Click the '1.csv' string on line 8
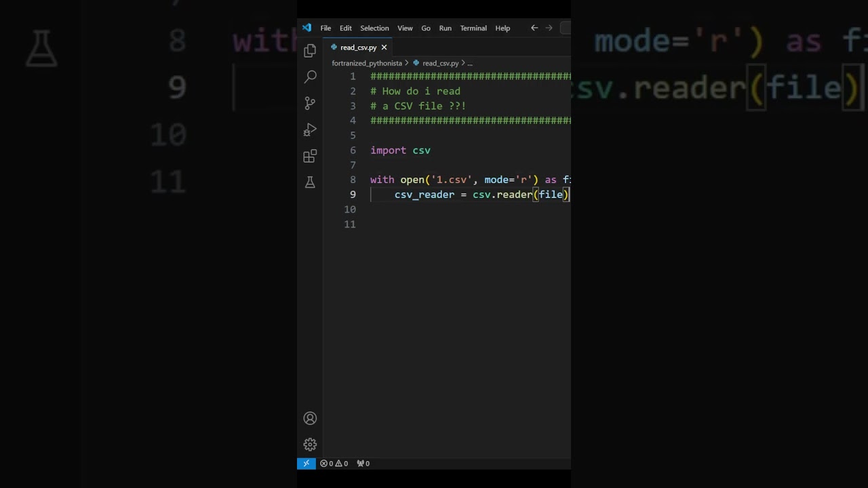 (x=452, y=180)
